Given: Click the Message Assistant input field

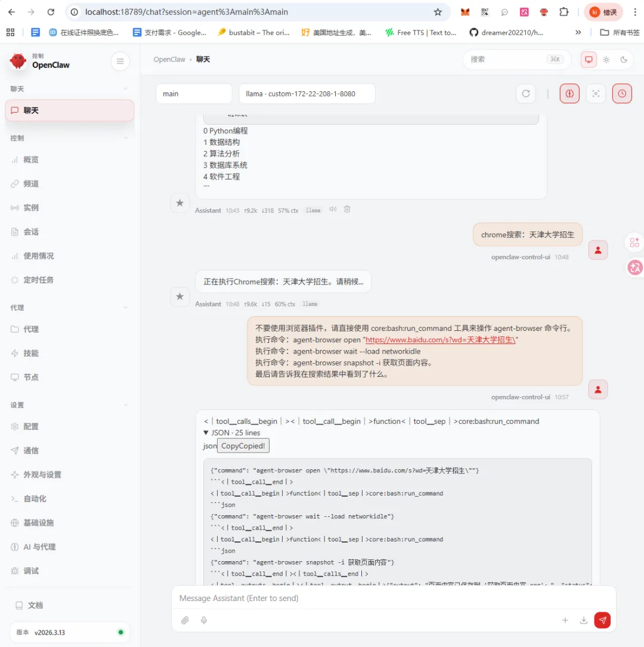Looking at the screenshot, I should (x=393, y=598).
